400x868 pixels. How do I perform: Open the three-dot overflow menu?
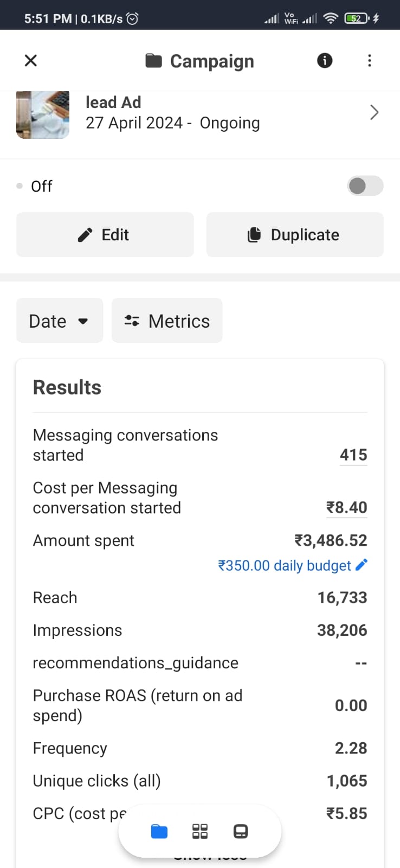tap(370, 60)
